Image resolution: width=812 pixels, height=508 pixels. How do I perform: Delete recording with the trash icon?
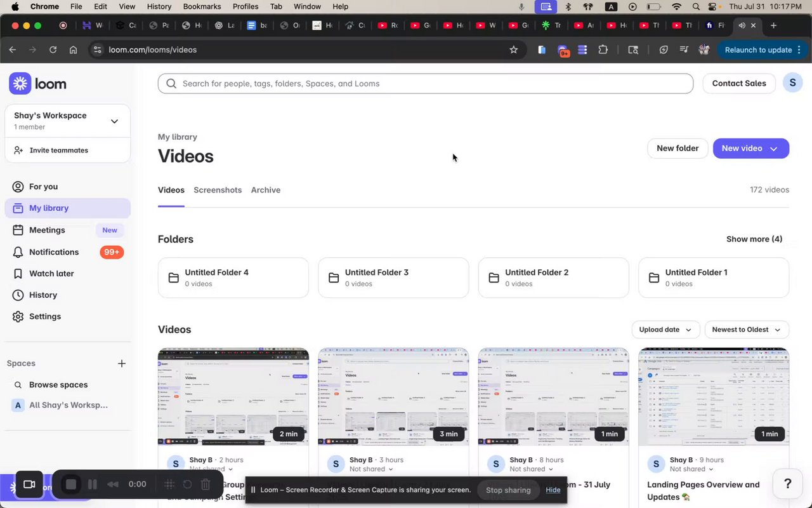[x=206, y=485]
